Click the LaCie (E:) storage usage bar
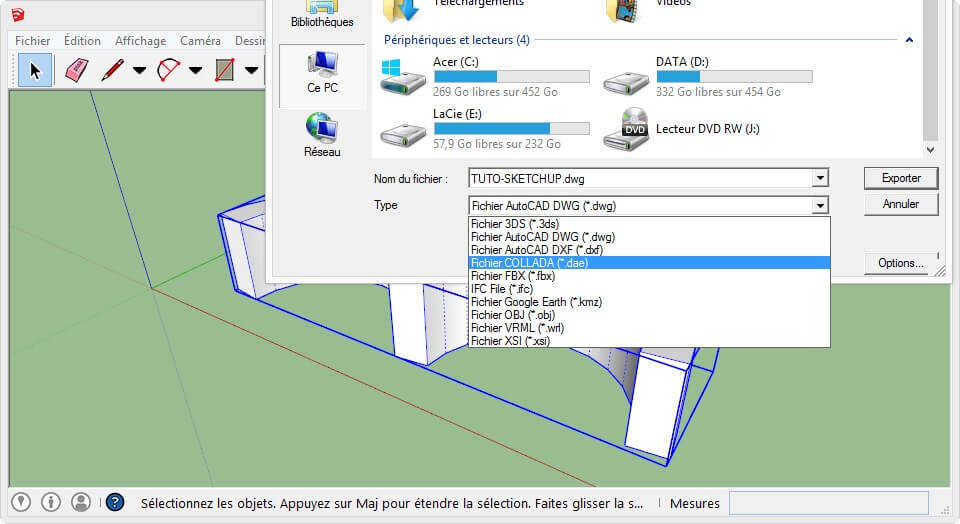 512,129
